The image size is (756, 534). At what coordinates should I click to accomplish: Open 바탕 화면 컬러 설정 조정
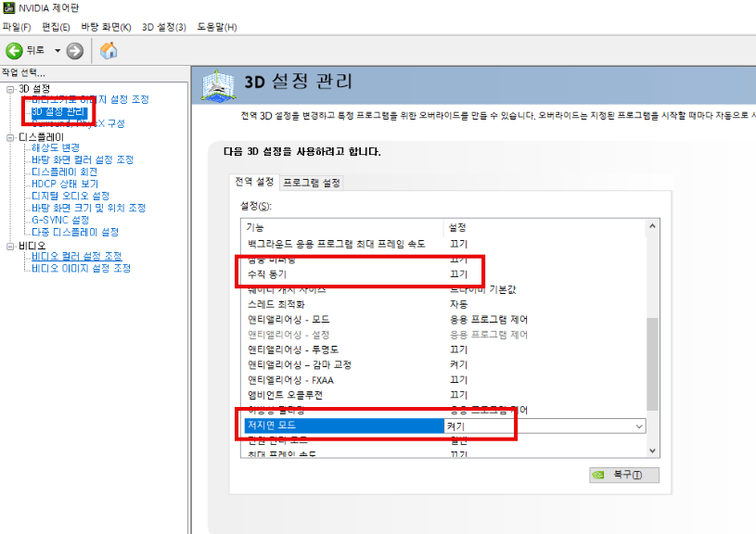[83, 159]
